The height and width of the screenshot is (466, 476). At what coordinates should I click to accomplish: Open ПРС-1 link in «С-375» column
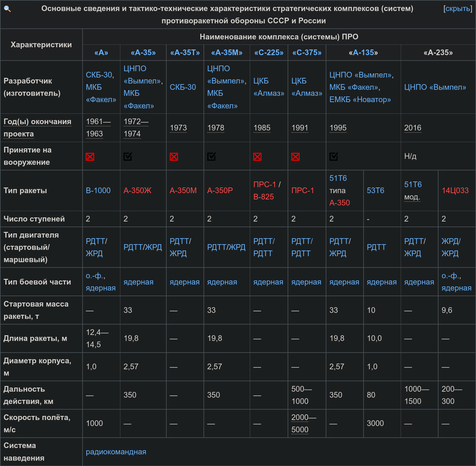tap(303, 191)
